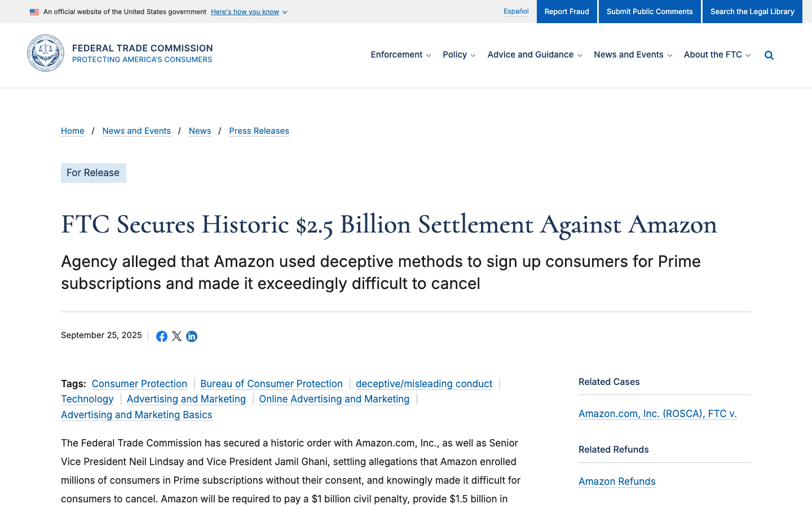Open Advertising and Marketing Basics tag

(136, 415)
